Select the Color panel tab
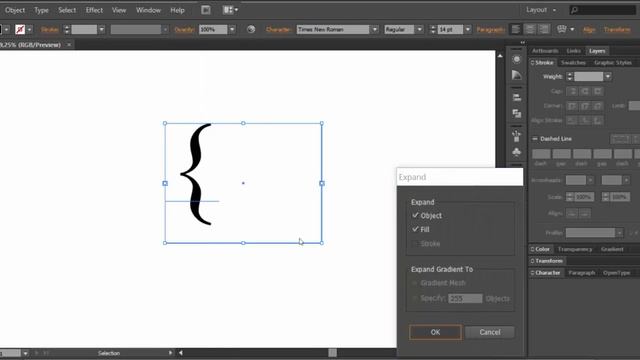Screen dimensions: 640x360 [541, 249]
